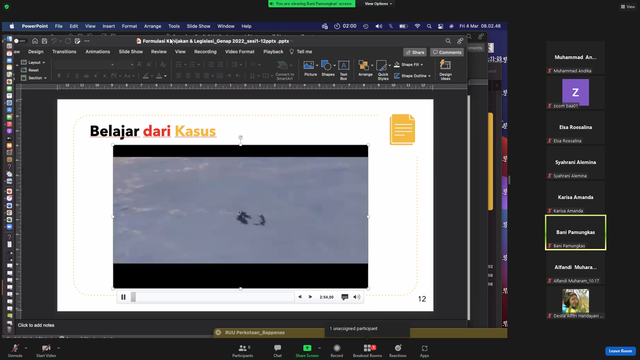This screenshot has width=640, height=360.
Task: Expand video options arrow next to Start Video
Action: (x=58, y=348)
